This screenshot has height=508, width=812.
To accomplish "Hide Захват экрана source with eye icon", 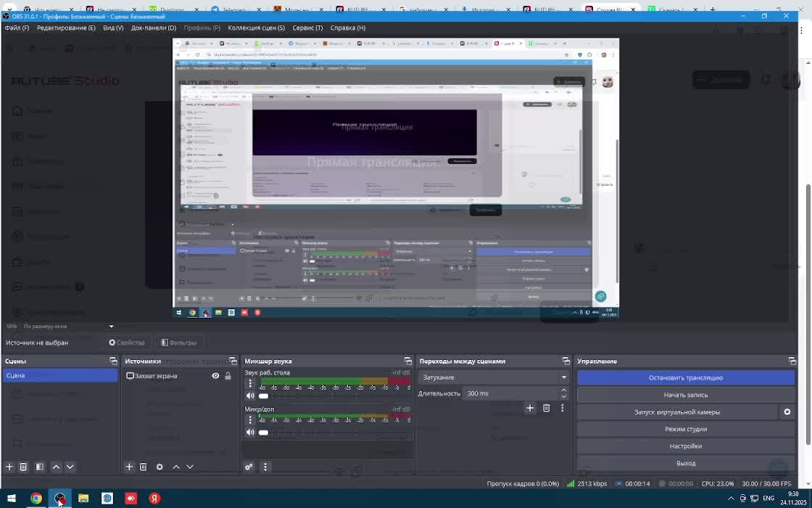I will [215, 376].
